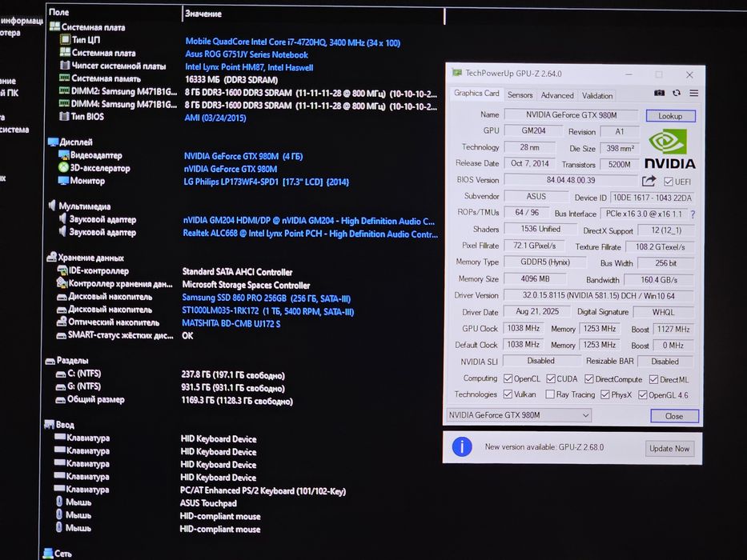This screenshot has height=560, width=747.
Task: Open the LG Philips LP173WF4-SPD1 link
Action: point(267,182)
